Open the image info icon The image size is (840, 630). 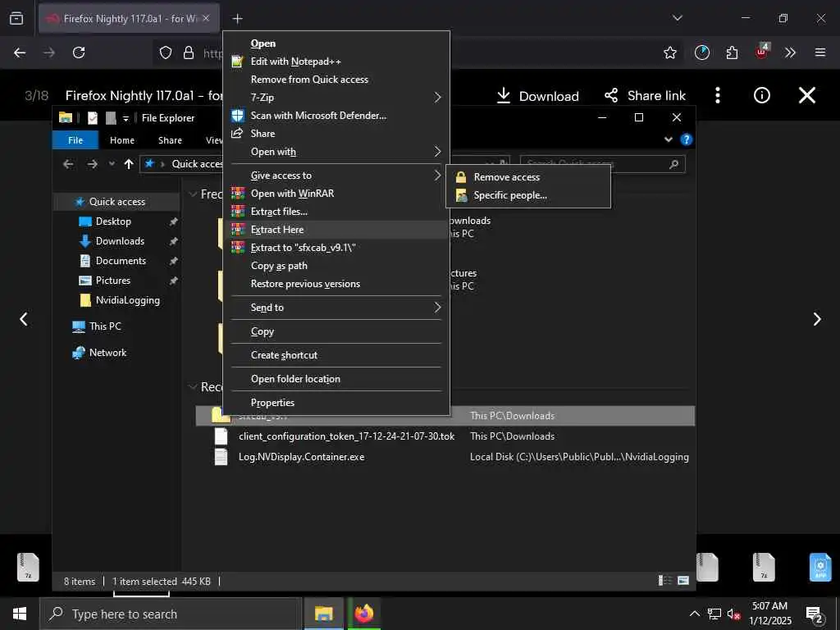click(x=761, y=95)
